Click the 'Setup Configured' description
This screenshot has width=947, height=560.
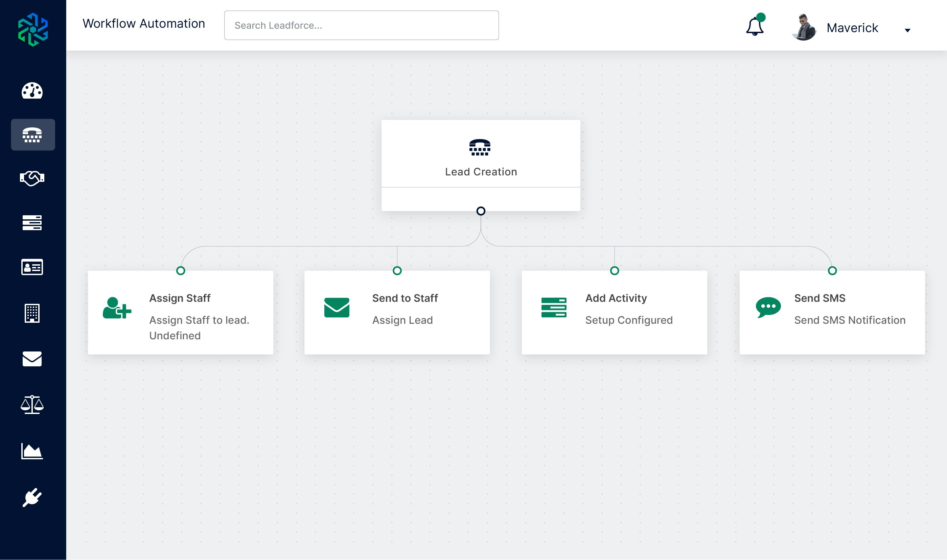click(x=629, y=320)
